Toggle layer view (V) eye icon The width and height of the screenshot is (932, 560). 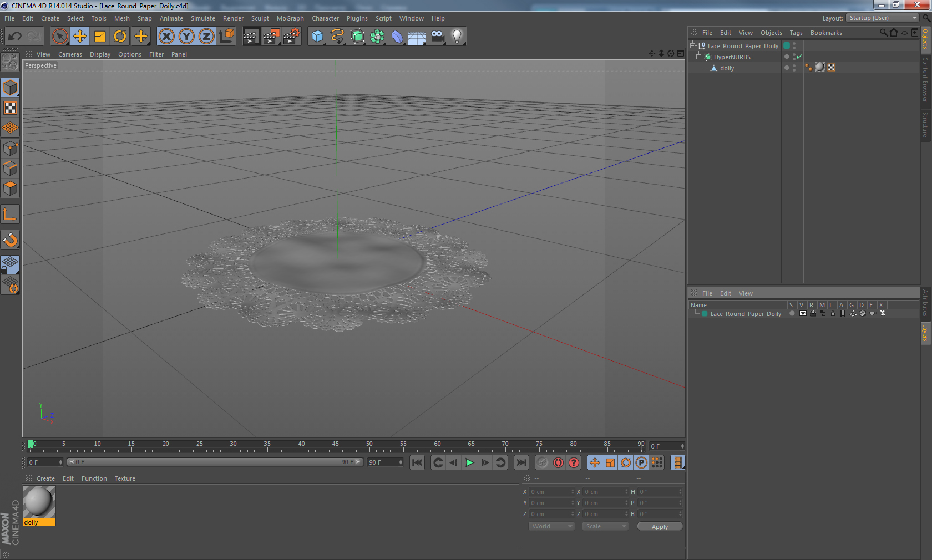tap(803, 314)
